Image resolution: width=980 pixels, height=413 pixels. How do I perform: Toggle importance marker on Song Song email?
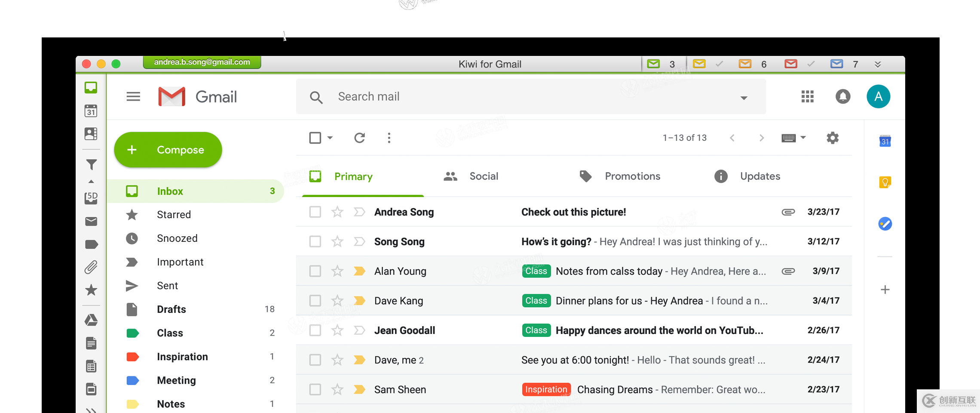pos(359,241)
